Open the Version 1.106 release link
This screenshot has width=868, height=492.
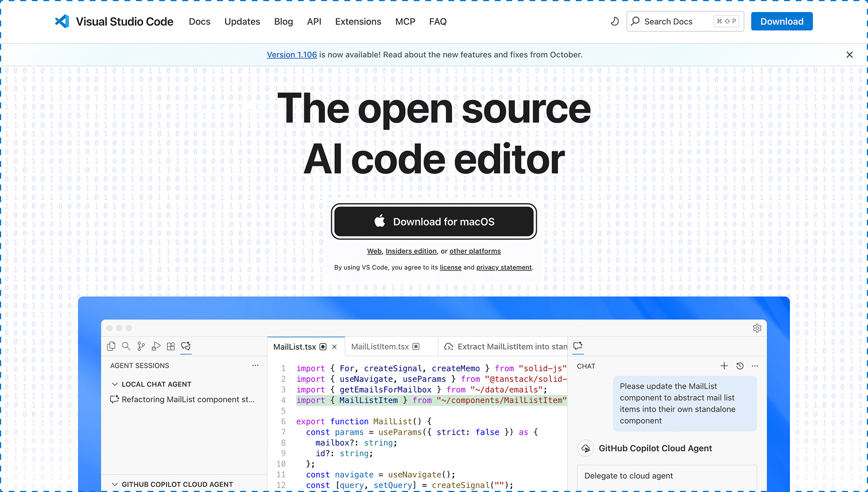point(292,55)
